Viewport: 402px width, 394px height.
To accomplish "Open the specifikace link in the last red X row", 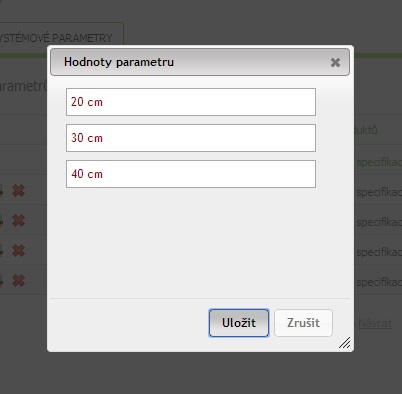I will [x=379, y=282].
